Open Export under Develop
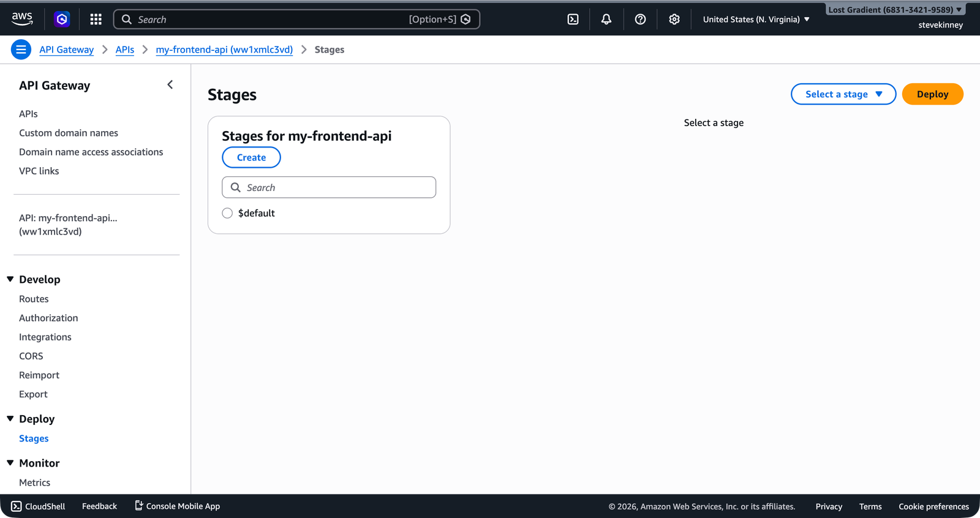This screenshot has height=518, width=980. (33, 394)
